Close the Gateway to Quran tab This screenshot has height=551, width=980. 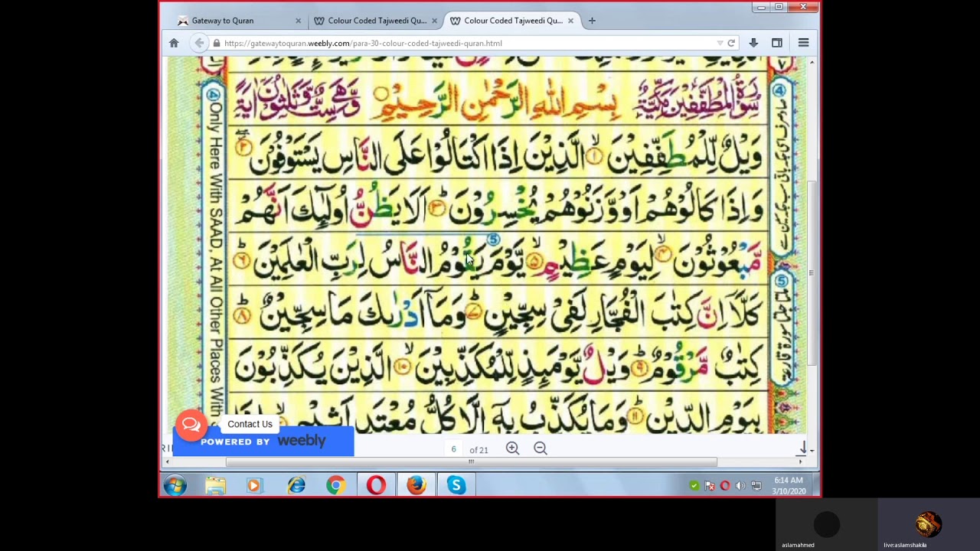(298, 21)
